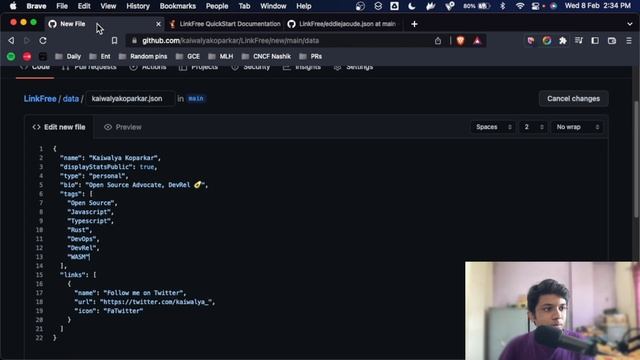This screenshot has width=640, height=360.
Task: Open the Daily bookmarks folder
Action: pyautogui.click(x=68, y=56)
